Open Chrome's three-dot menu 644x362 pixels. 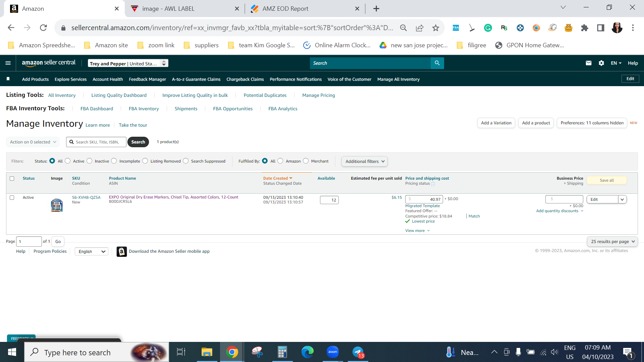pyautogui.click(x=633, y=28)
